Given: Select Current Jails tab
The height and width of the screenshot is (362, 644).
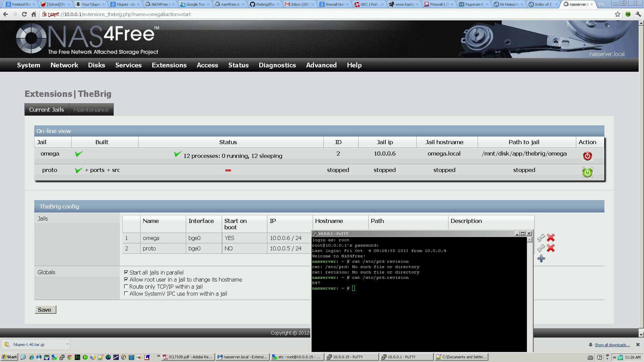Looking at the screenshot, I should point(47,110).
